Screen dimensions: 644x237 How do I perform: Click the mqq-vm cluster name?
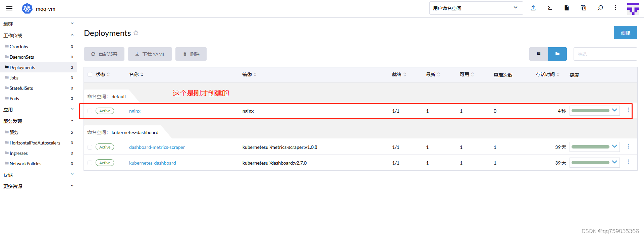pos(46,9)
